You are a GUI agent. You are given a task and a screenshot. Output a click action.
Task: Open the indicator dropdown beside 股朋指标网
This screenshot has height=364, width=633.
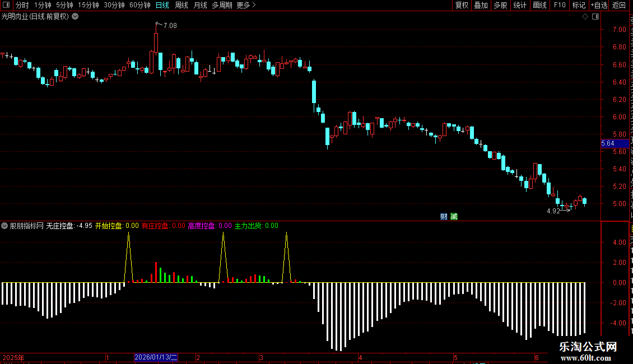point(4,226)
